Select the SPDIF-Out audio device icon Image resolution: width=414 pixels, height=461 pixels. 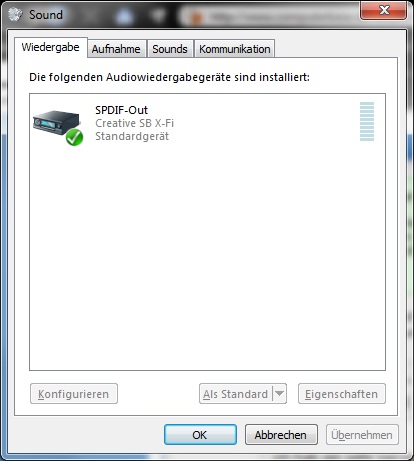(57, 127)
